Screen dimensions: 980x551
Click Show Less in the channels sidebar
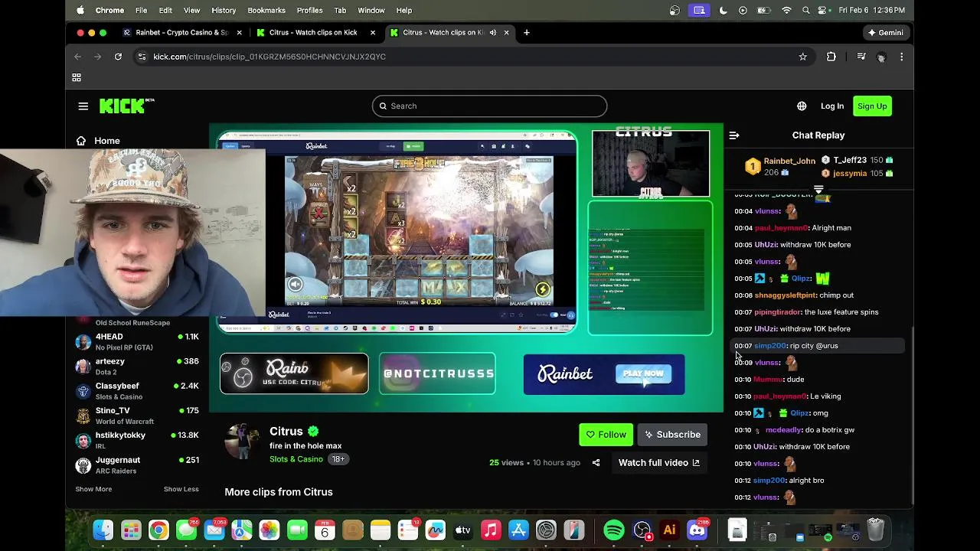tap(181, 489)
